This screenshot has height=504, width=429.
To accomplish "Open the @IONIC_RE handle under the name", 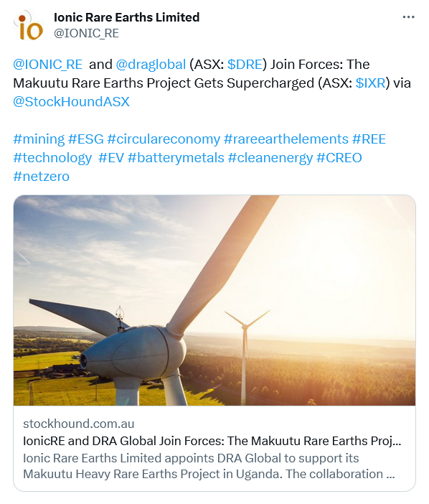I will pyautogui.click(x=86, y=34).
